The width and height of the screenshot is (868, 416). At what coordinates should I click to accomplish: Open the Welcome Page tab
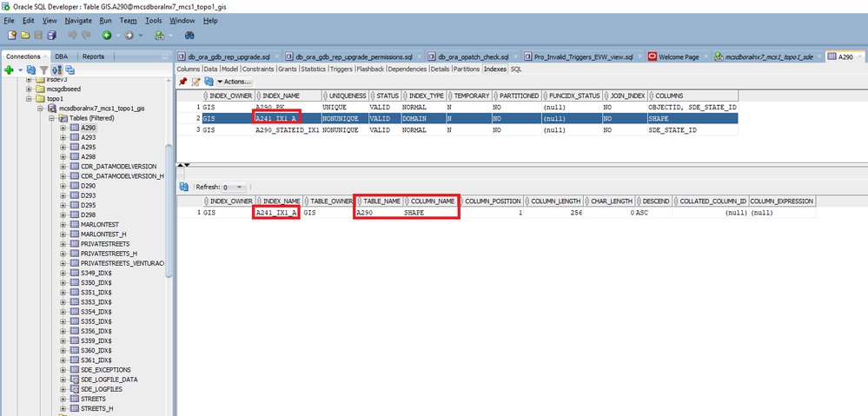679,56
